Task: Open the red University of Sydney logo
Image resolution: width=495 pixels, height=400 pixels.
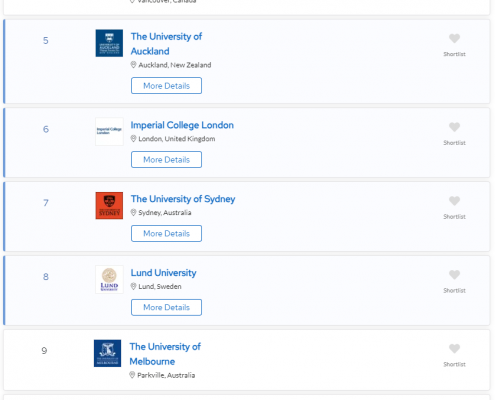Action: pyautogui.click(x=109, y=206)
